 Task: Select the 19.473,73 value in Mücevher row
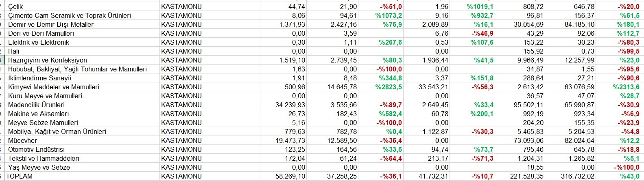click(290, 140)
